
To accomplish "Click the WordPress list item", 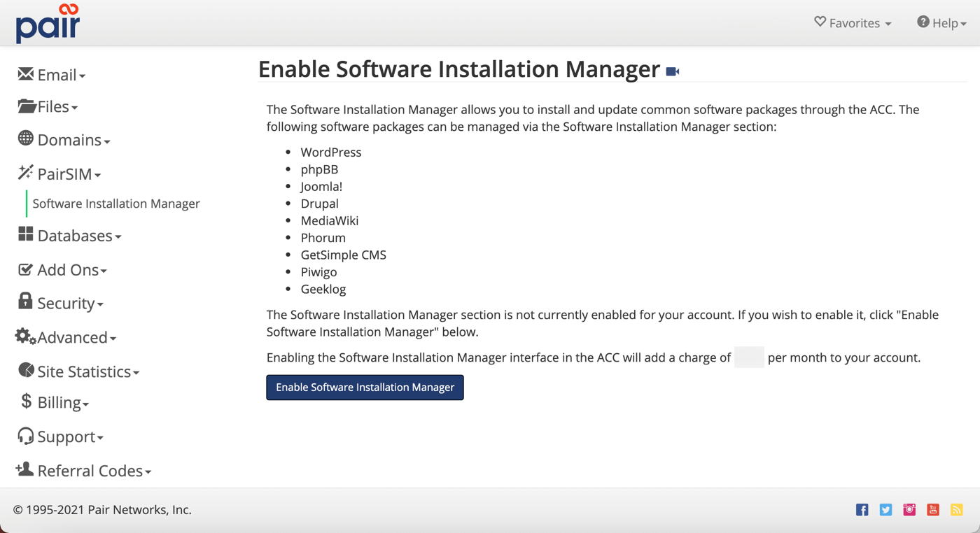I will [331, 152].
